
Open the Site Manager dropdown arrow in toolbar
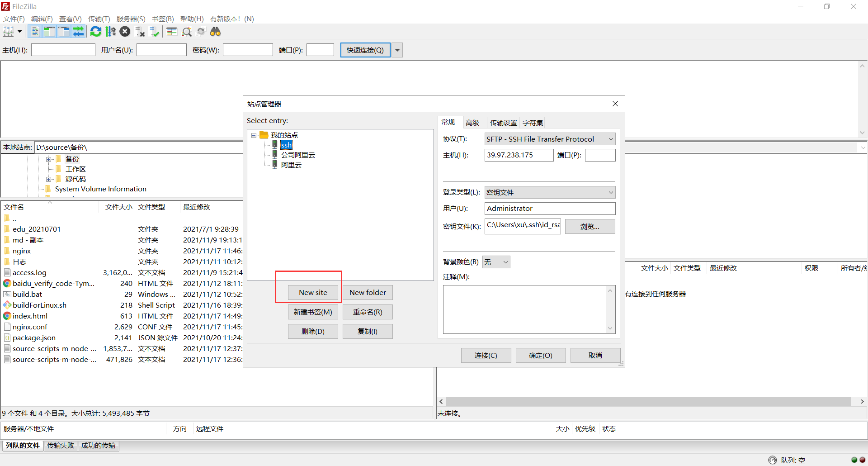19,32
